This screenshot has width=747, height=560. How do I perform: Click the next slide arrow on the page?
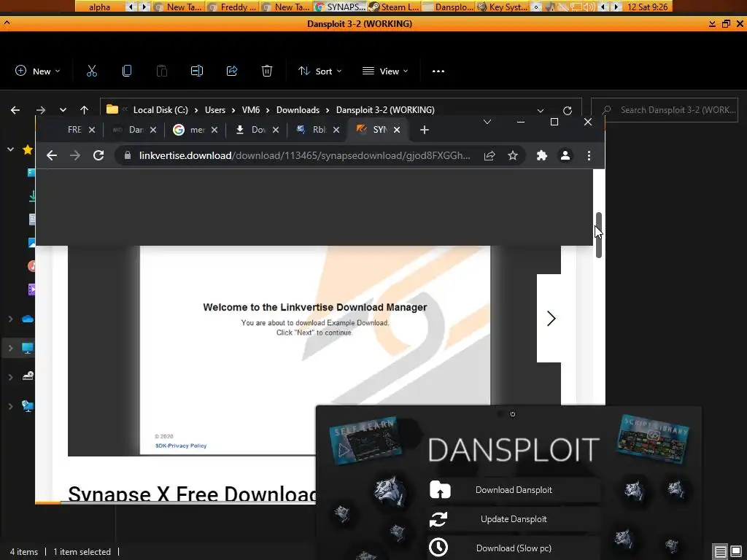tap(551, 318)
